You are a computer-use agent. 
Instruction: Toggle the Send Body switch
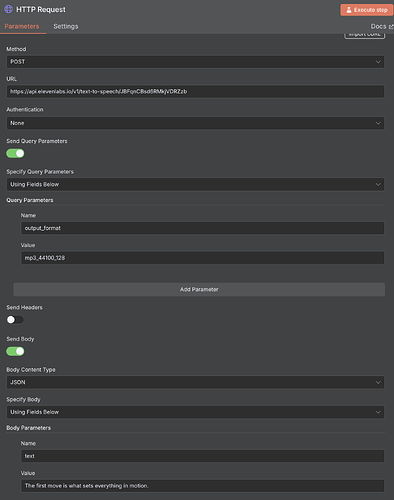pos(15,351)
